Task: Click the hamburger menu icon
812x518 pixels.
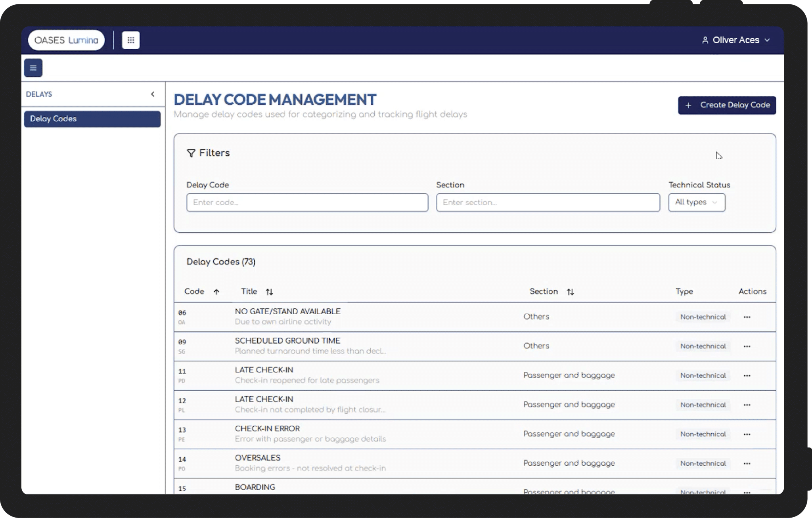Action: click(x=33, y=68)
